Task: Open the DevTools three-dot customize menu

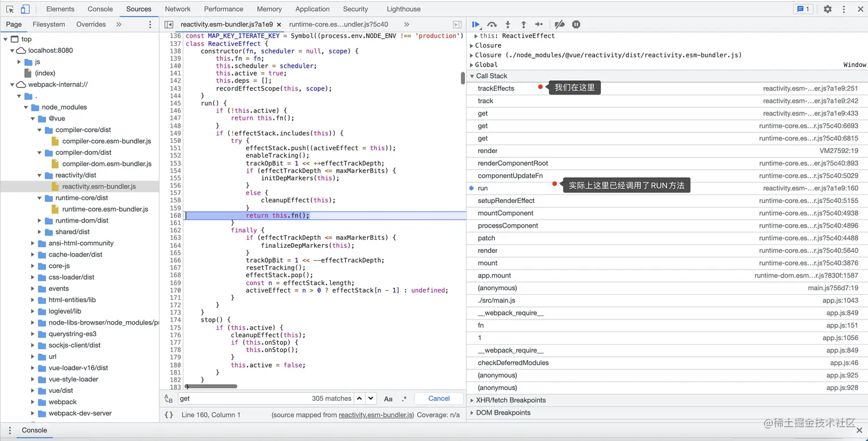Action: 843,9
